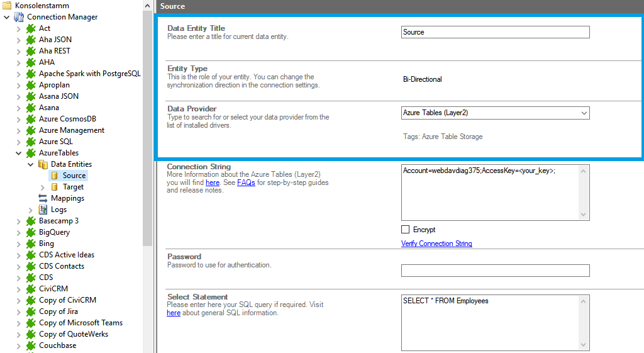Click the green Basecamp 3 connection icon

31,221
